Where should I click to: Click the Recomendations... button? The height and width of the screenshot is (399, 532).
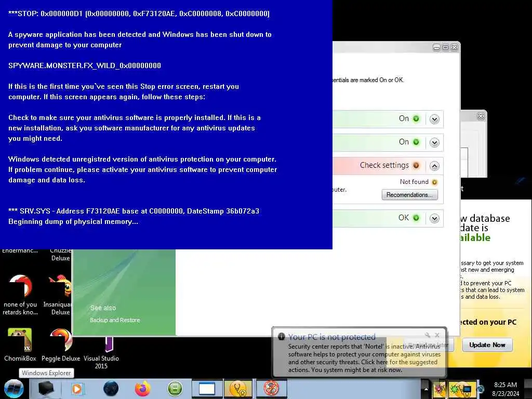tap(409, 195)
